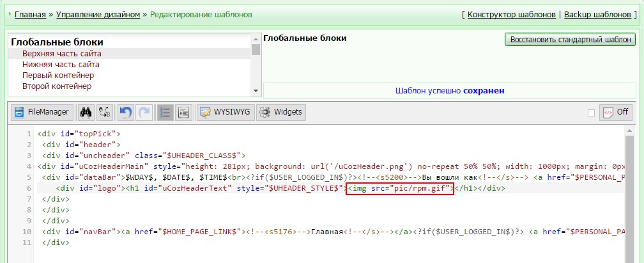Open the Backup шаблонов link

[x=597, y=15]
